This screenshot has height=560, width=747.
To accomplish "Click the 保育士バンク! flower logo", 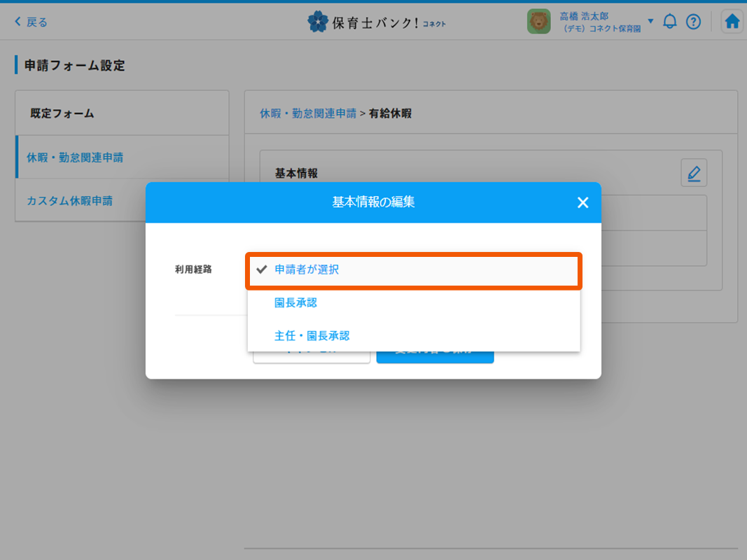I will click(318, 22).
